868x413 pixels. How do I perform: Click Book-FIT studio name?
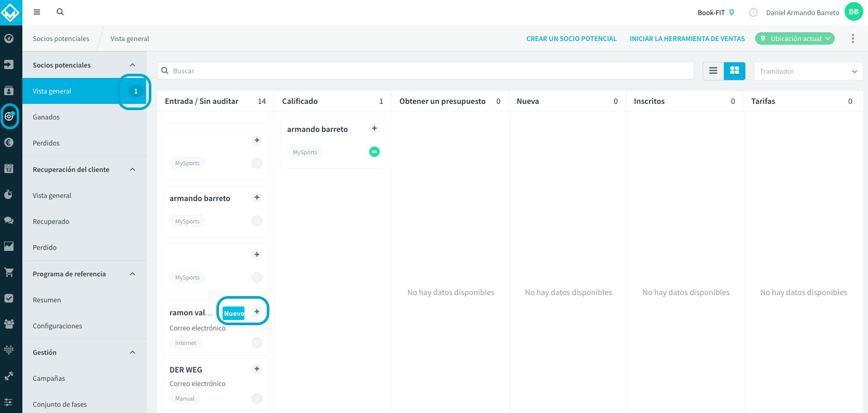[711, 12]
